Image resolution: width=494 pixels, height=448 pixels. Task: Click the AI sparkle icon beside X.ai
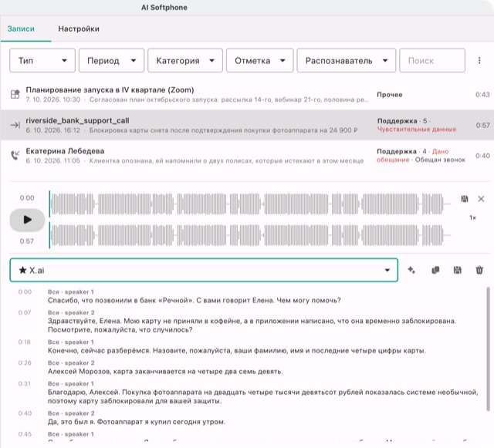point(411,270)
